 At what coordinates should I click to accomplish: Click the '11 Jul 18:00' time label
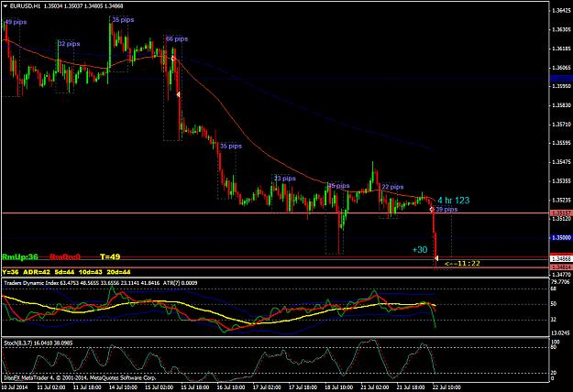(87, 387)
